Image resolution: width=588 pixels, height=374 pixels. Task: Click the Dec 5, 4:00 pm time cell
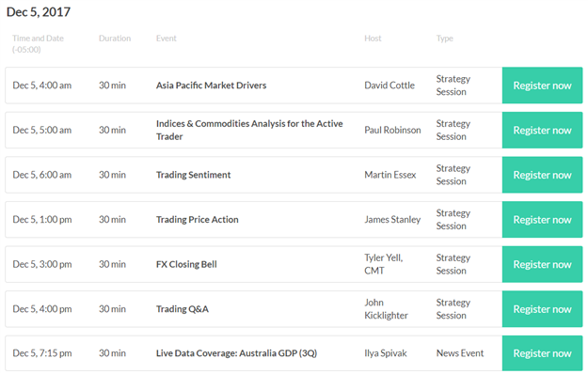click(x=42, y=309)
